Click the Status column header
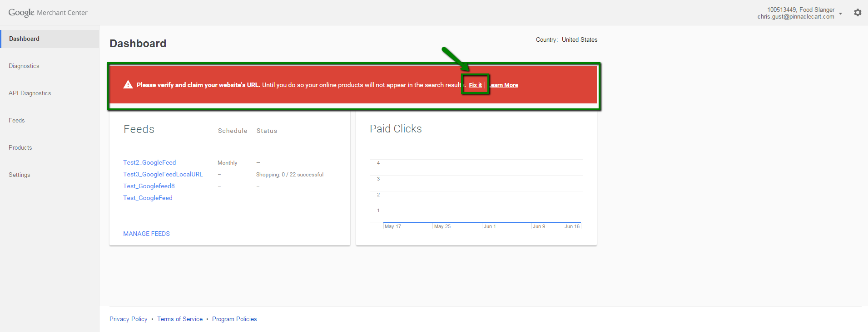 pos(267,131)
